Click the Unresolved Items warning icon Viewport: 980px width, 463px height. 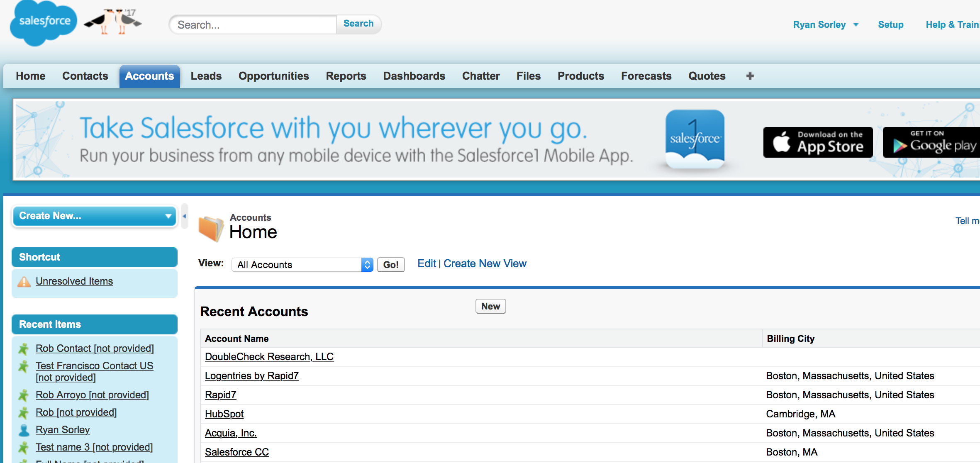tap(24, 282)
